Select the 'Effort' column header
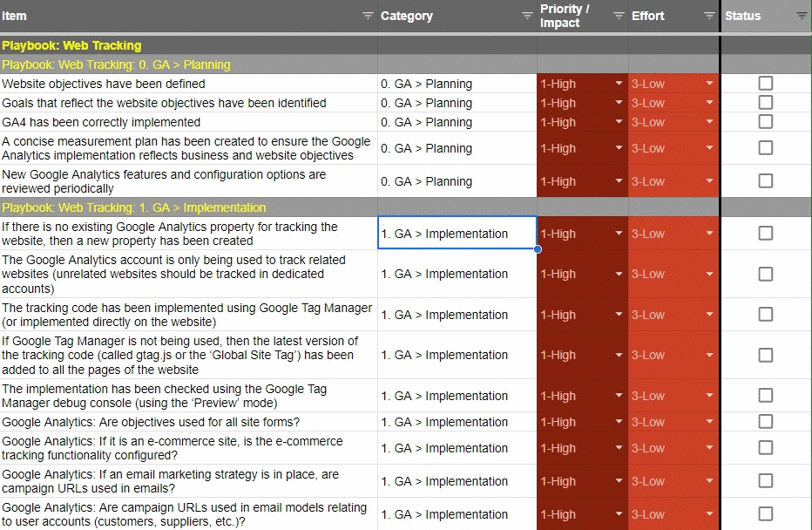This screenshot has width=812, height=530. (x=673, y=16)
